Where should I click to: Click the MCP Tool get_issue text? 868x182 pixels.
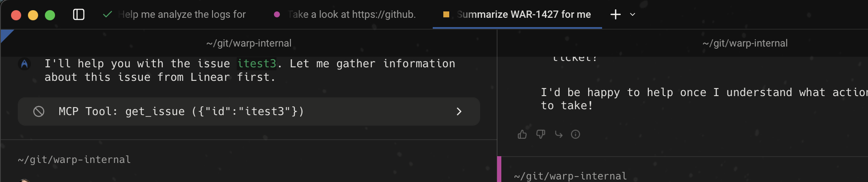pyautogui.click(x=181, y=111)
